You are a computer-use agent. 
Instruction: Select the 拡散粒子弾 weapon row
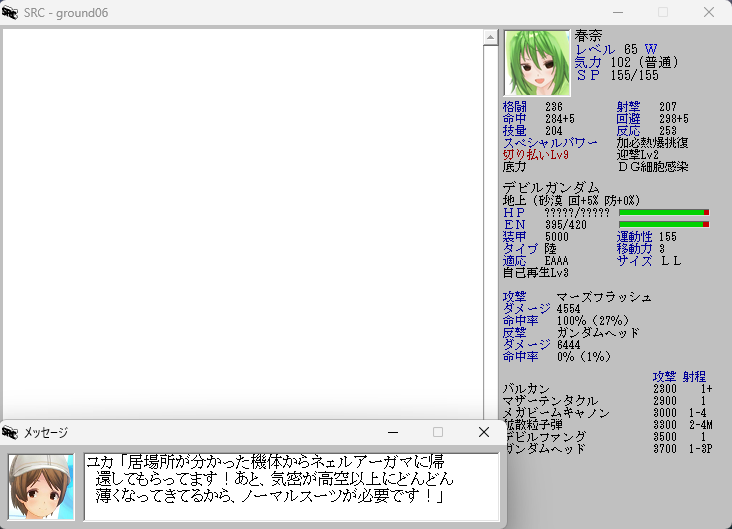click(608, 425)
